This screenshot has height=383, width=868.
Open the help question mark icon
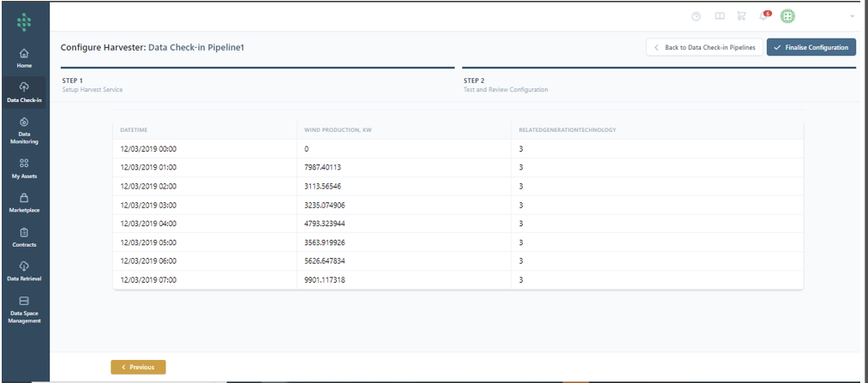(x=696, y=16)
